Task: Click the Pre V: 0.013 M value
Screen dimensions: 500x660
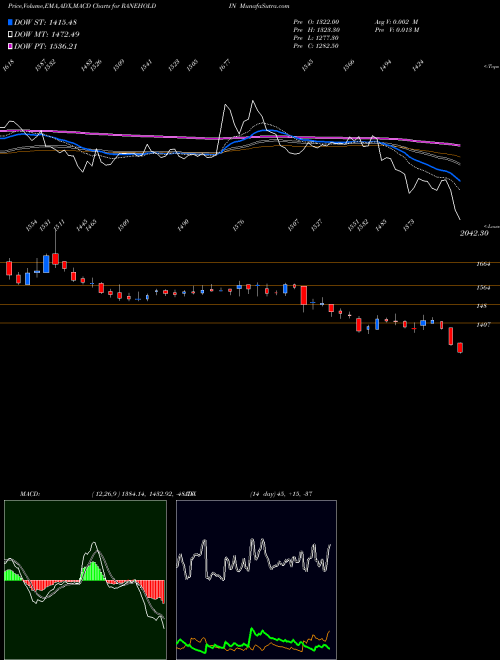Action: pyautogui.click(x=396, y=30)
